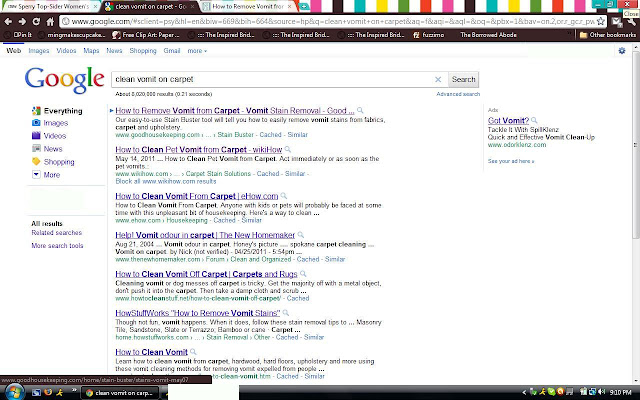640x400 pixels.
Task: Preview The New Homemaker result with its magnifier
Action: [x=301, y=235]
